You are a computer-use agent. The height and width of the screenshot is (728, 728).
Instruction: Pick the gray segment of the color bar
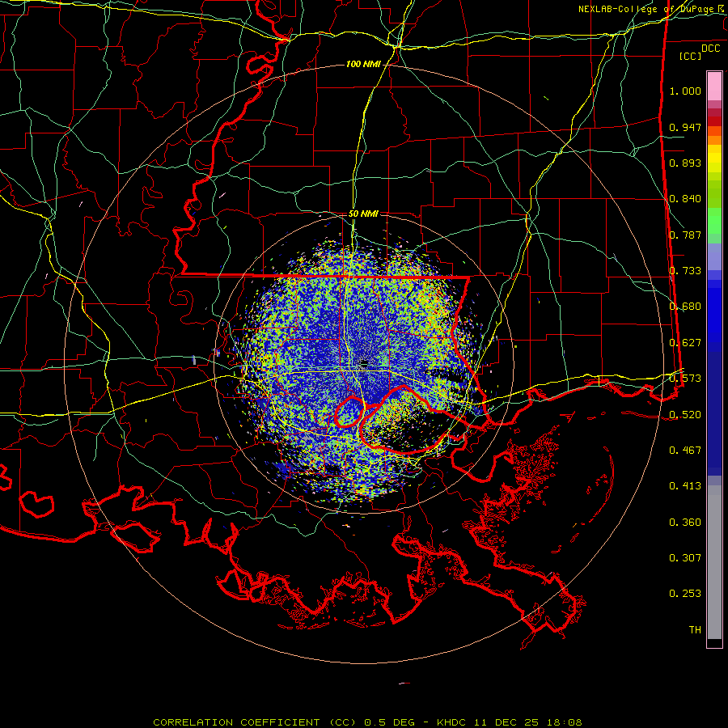[714, 562]
